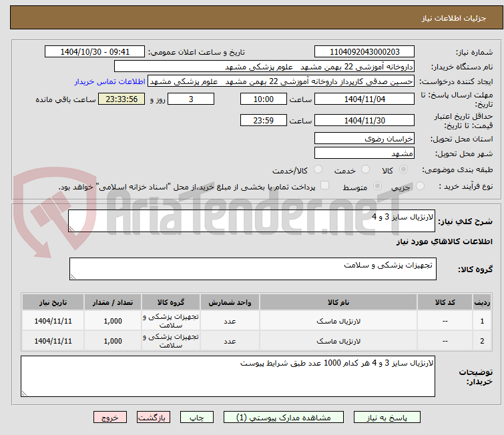Screen dimensions: 504x435
Task: Click the بازگشت back button
Action: [154, 418]
